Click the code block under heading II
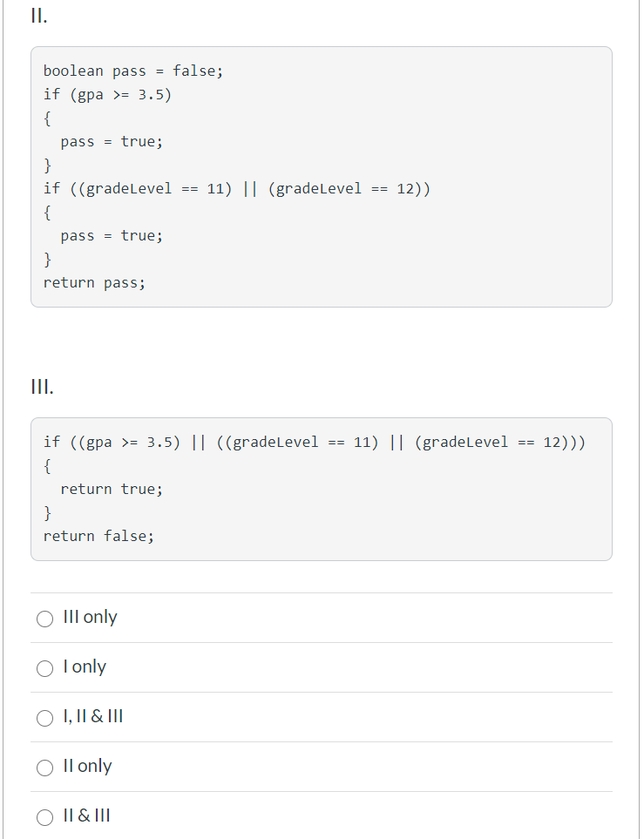Viewport: 644px width, 839px height. [x=322, y=176]
